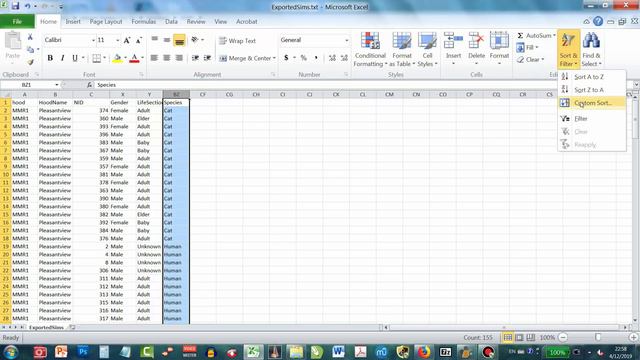The height and width of the screenshot is (360, 640).
Task: Click Increase Decimal icon
Action: tap(332, 58)
